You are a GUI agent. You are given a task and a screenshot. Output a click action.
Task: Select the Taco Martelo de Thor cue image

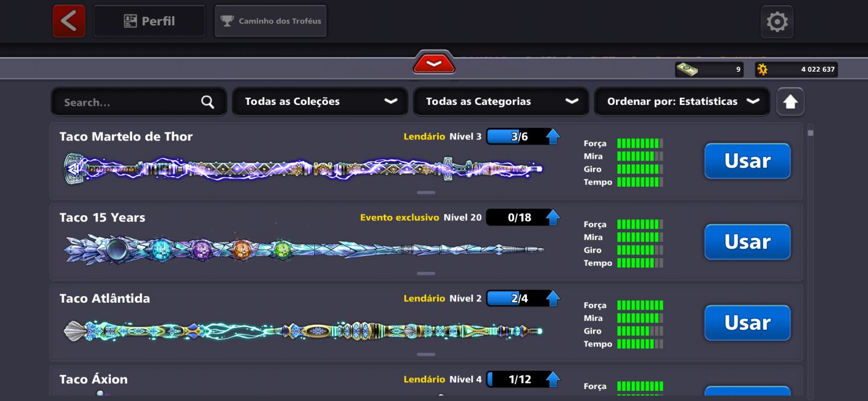(x=303, y=169)
